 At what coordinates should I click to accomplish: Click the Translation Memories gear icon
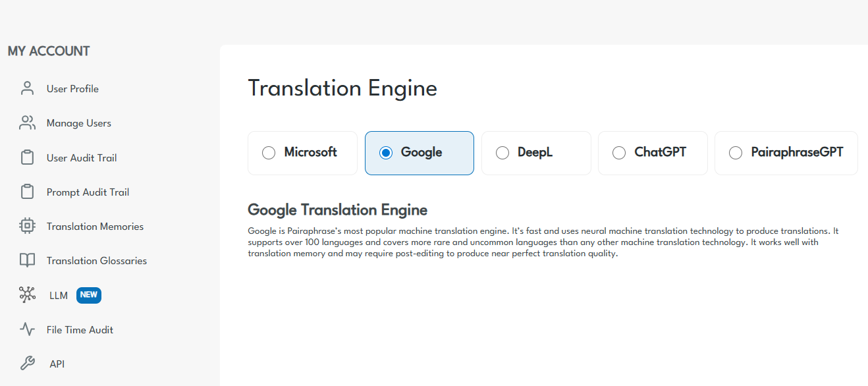(x=27, y=226)
